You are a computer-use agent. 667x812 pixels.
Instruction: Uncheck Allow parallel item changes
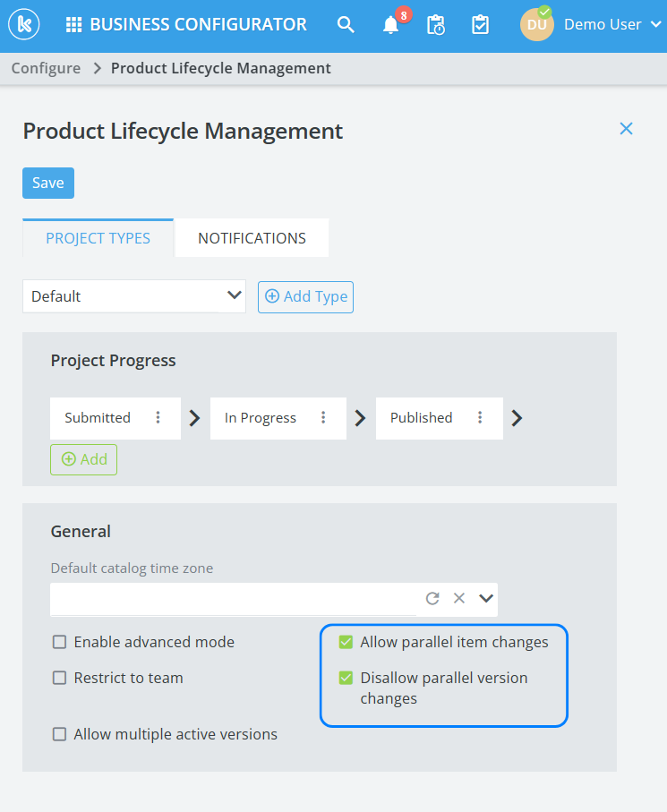pyautogui.click(x=346, y=642)
